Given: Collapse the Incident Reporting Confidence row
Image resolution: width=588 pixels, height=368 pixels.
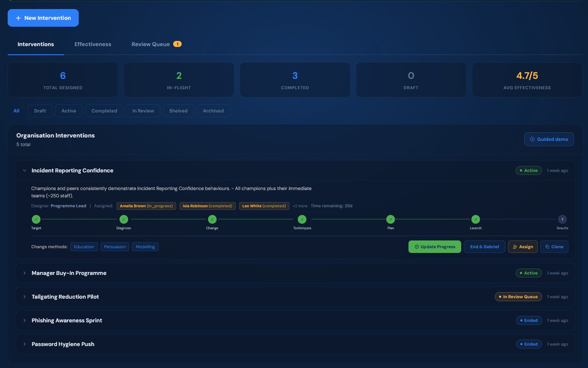Looking at the screenshot, I should (x=24, y=171).
